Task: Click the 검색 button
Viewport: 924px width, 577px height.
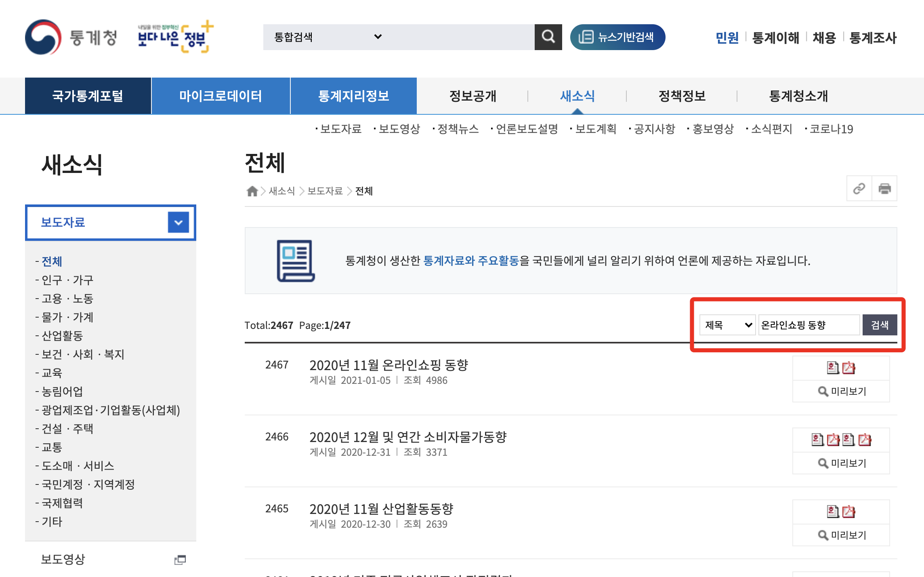Action: pos(879,325)
